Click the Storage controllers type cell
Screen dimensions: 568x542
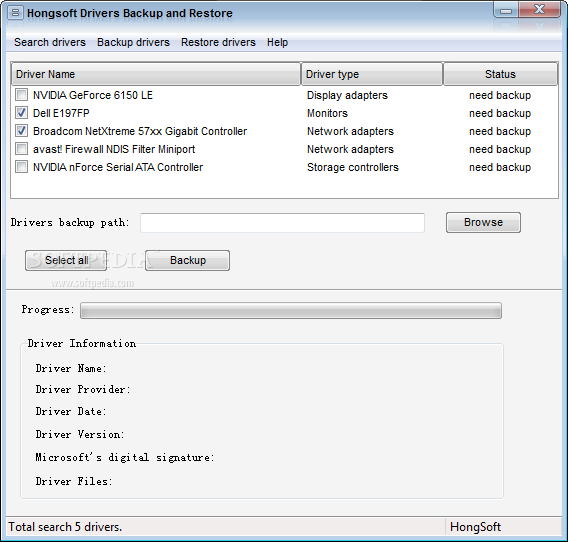(x=352, y=167)
